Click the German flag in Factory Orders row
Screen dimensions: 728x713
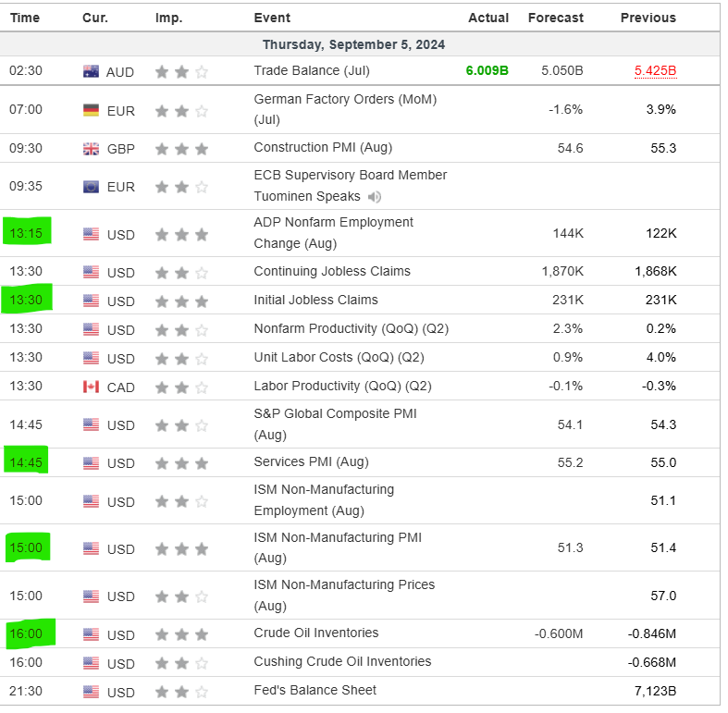coord(91,110)
